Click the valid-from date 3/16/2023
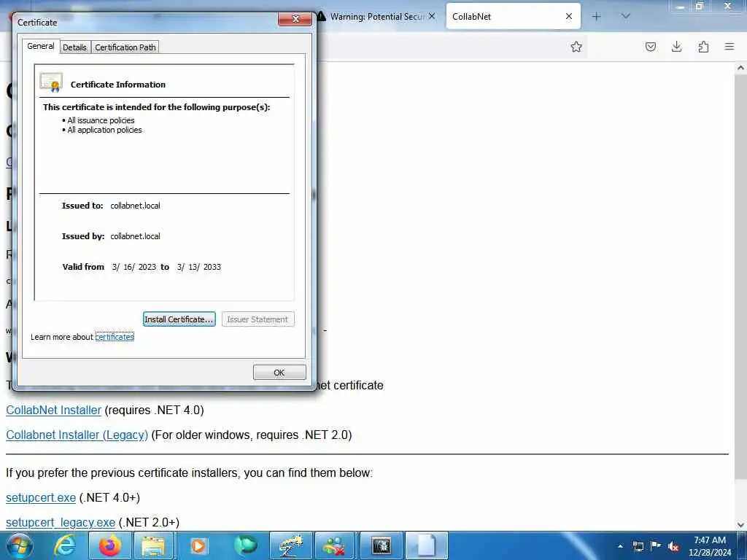 [134, 267]
